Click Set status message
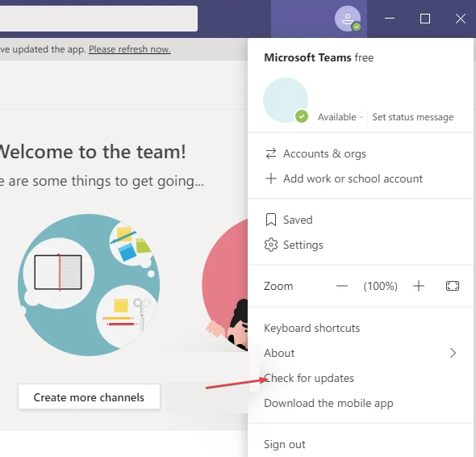The width and height of the screenshot is (476, 457). pos(412,117)
